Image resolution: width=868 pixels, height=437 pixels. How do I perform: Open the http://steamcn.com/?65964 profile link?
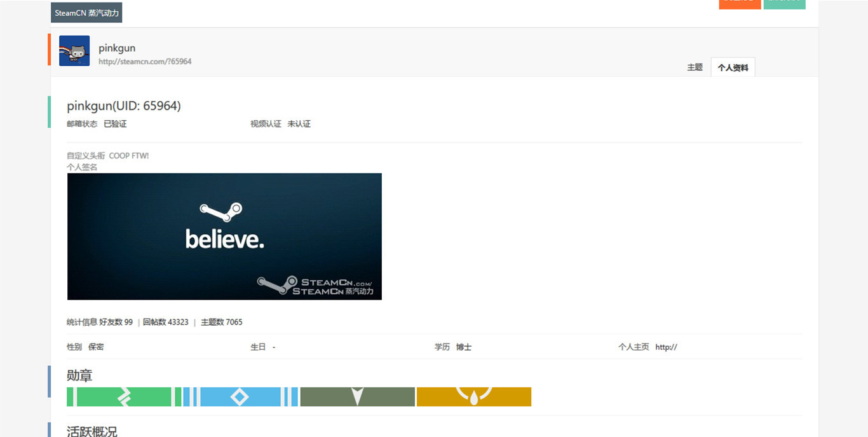(x=145, y=62)
